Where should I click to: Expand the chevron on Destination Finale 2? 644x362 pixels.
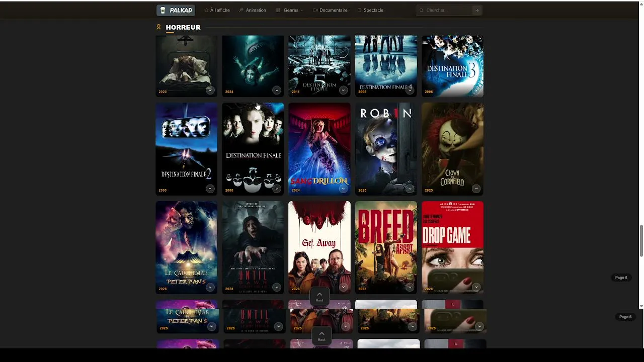tap(210, 189)
